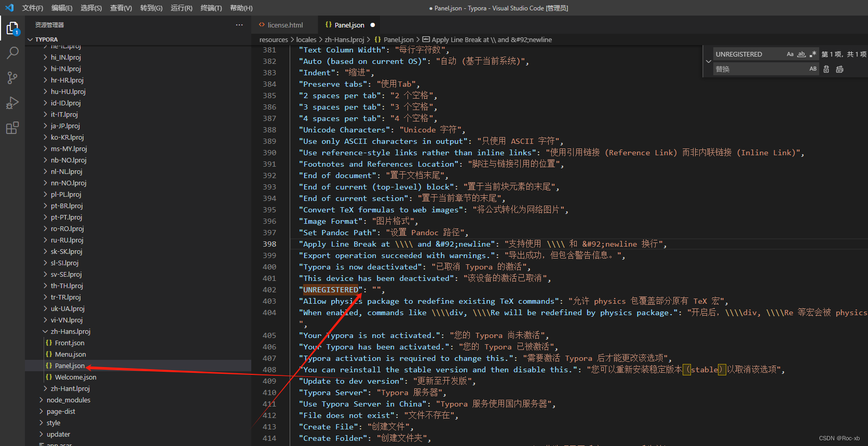Toggle Match Case in find box
The image size is (868, 446).
click(790, 54)
